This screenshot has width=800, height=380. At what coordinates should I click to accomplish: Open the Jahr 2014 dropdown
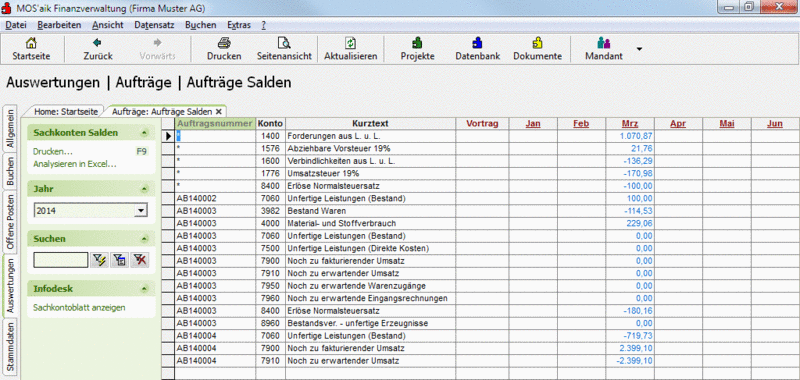coord(141,210)
